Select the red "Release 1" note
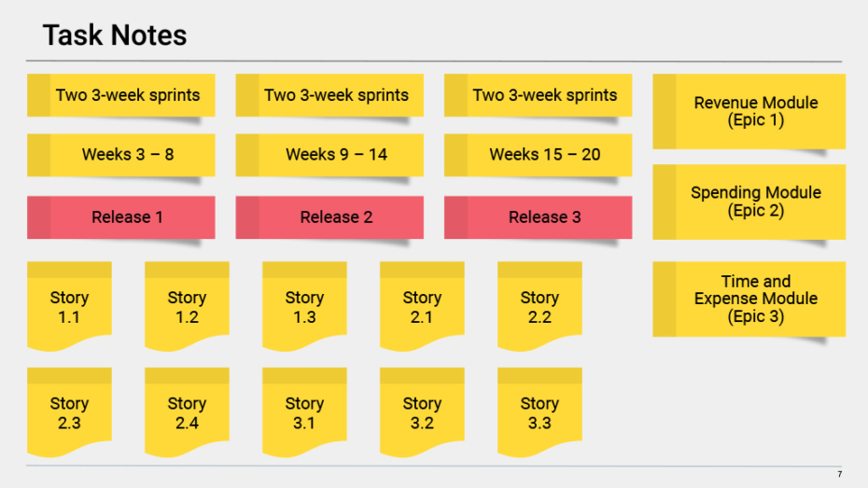 point(127,217)
